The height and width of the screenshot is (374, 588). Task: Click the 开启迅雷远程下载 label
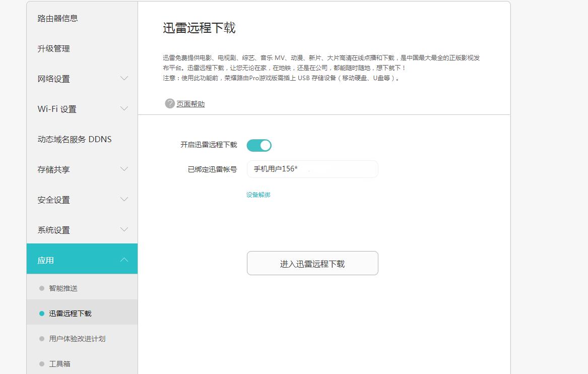(209, 145)
